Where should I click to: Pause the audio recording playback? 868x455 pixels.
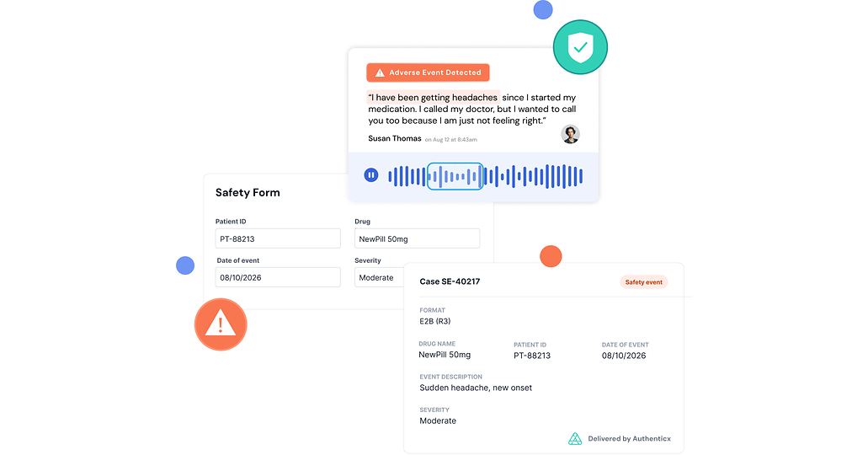(x=371, y=175)
